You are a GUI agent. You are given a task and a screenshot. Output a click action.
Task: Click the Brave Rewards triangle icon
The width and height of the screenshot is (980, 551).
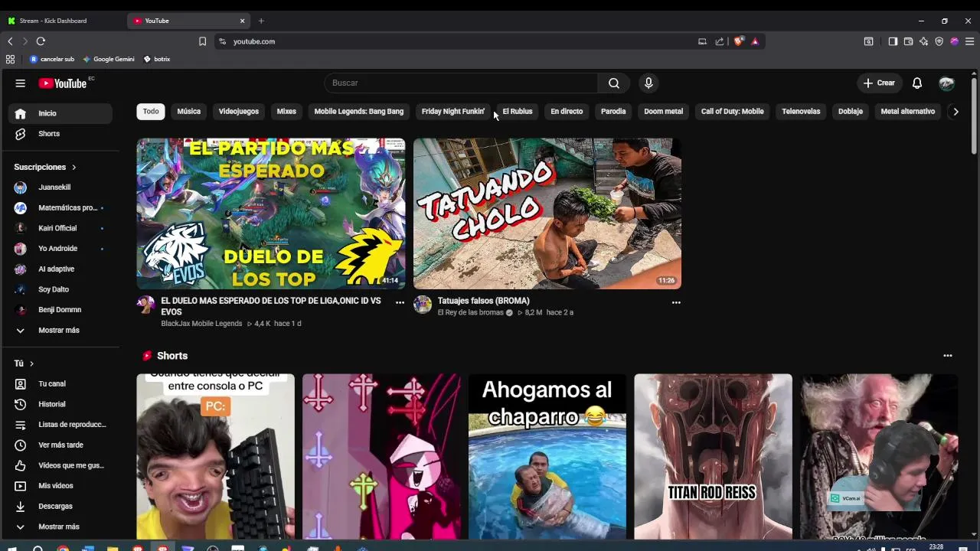coord(755,41)
